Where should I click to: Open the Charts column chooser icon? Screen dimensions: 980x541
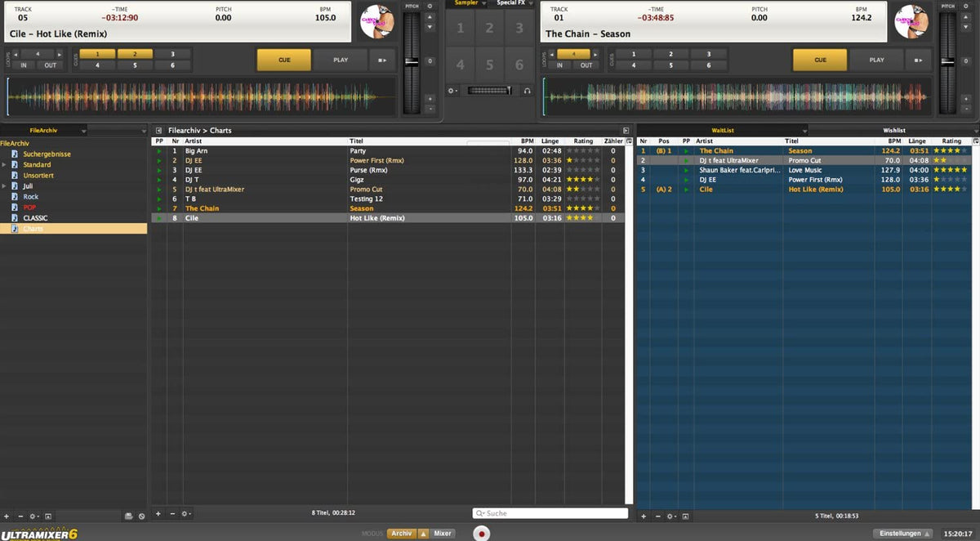pos(630,141)
